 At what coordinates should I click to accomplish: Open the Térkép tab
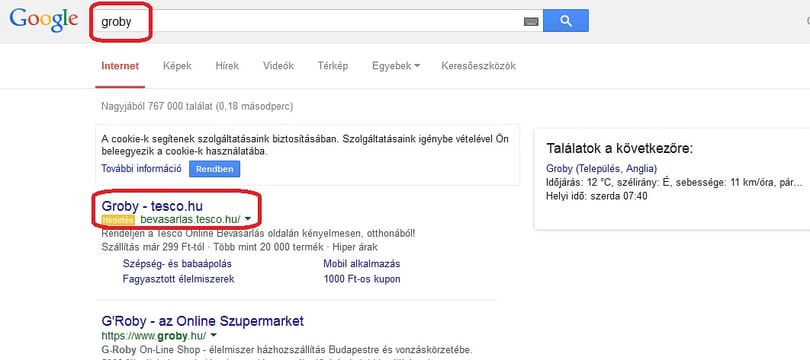pos(333,66)
